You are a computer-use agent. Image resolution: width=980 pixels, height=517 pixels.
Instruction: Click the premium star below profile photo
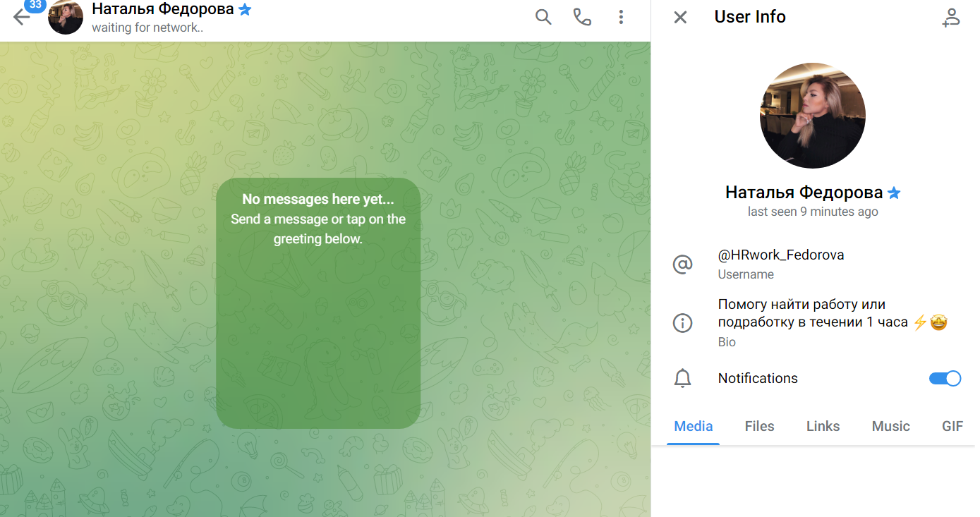pyautogui.click(x=894, y=193)
